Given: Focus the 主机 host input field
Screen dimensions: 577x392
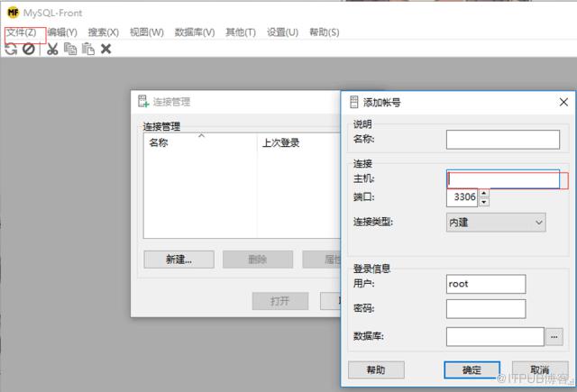Looking at the screenshot, I should coord(503,179).
